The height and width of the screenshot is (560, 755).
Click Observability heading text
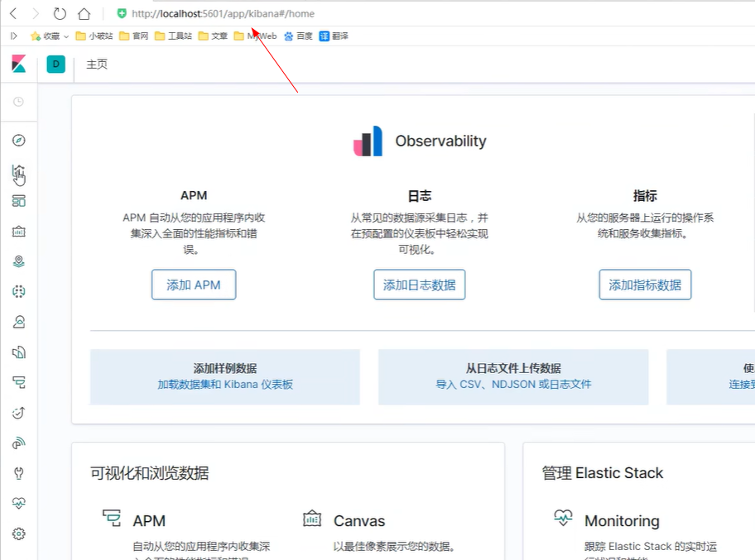click(440, 141)
